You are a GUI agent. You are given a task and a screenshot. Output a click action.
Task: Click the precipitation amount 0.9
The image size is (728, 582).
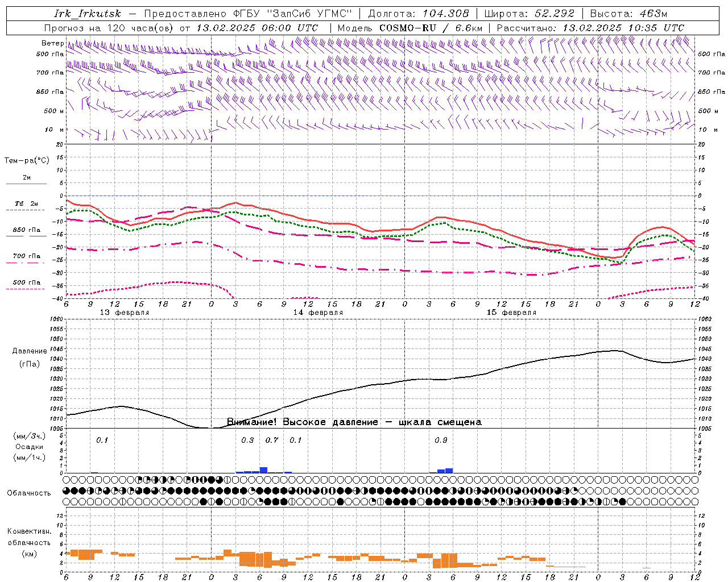point(441,440)
